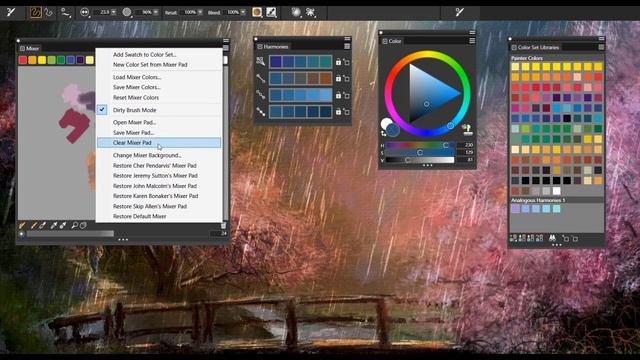640x360 pixels.
Task: Open the opacity percentage dropdown arrow
Action: pos(156,12)
